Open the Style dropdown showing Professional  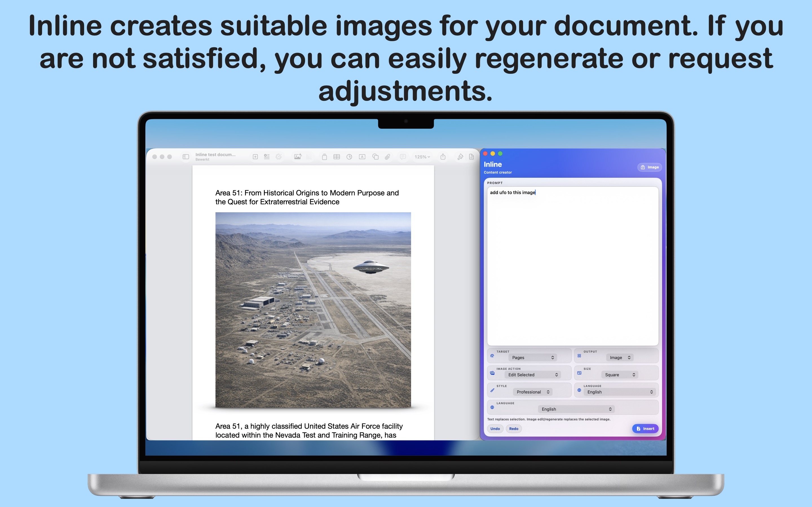[x=533, y=392]
